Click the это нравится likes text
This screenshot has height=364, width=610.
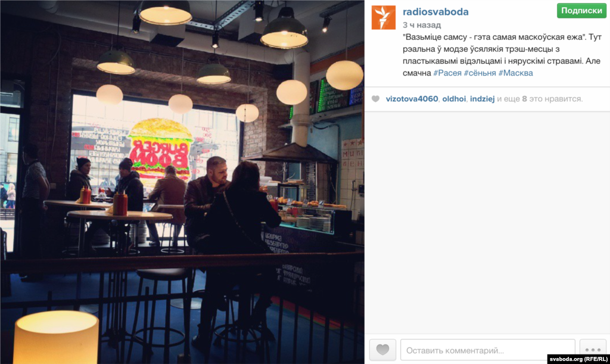556,99
